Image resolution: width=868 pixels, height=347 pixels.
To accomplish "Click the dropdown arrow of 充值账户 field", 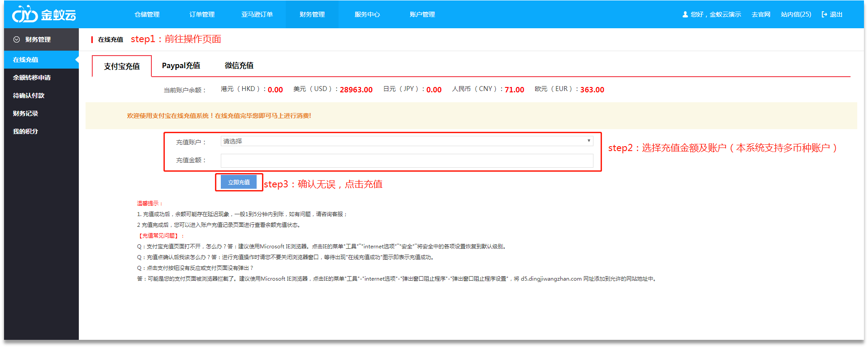I will (x=589, y=141).
